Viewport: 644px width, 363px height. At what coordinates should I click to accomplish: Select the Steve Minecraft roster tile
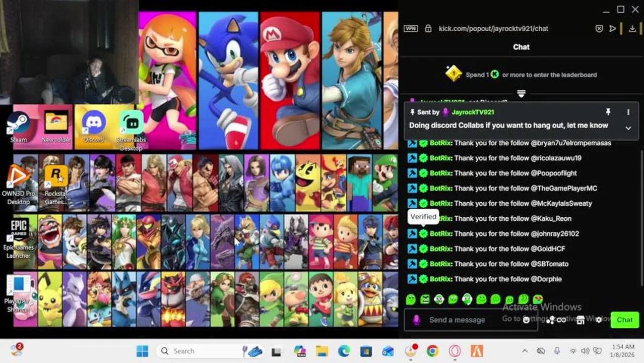(x=359, y=183)
